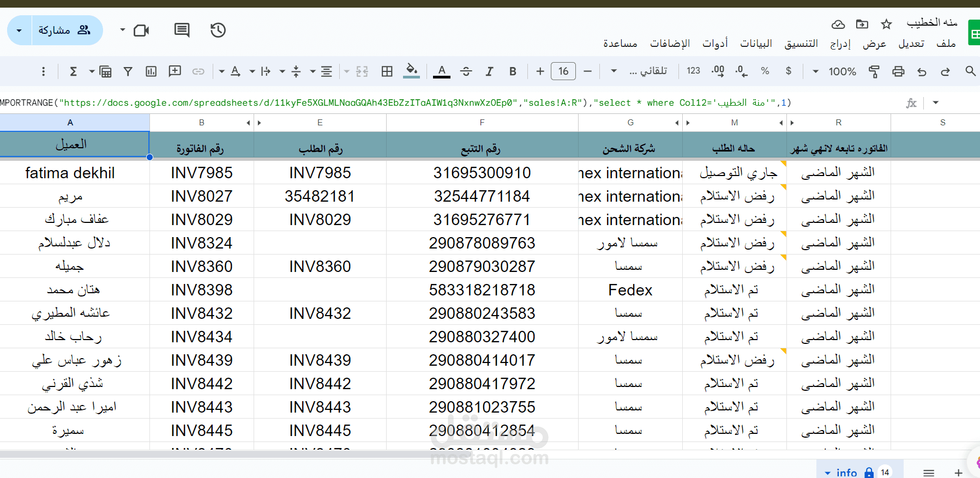Expand the text rotation dropdown arrow

[x=221, y=71]
